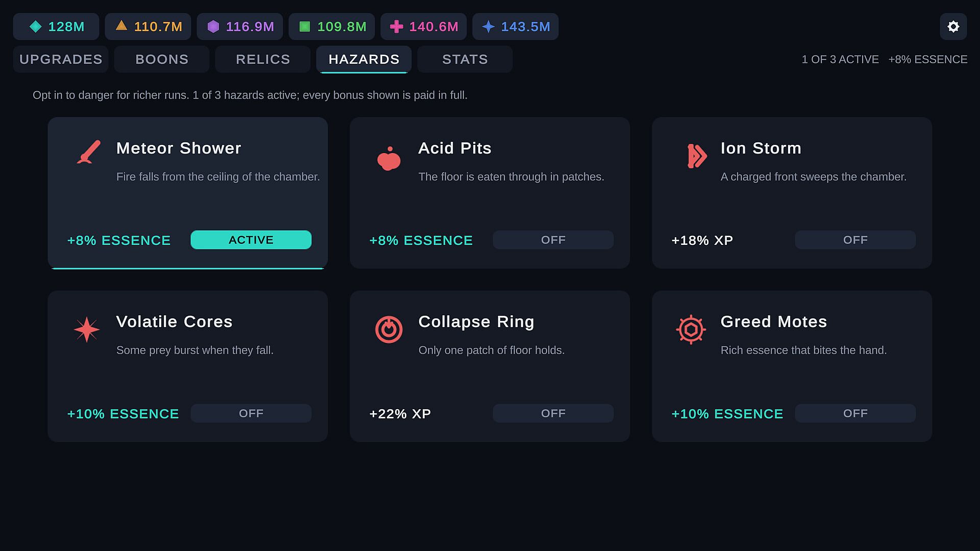Switch to the Upgrades tab
Image resolution: width=980 pixels, height=551 pixels.
click(61, 59)
